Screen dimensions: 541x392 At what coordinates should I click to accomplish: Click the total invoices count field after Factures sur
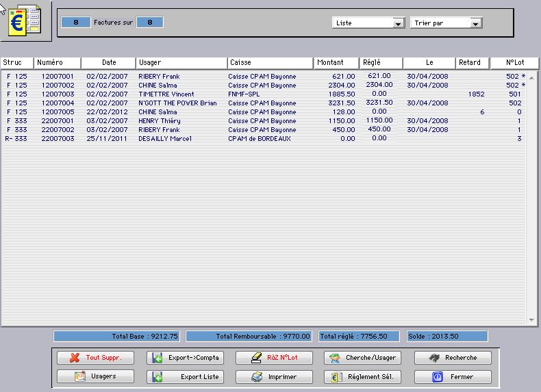150,22
